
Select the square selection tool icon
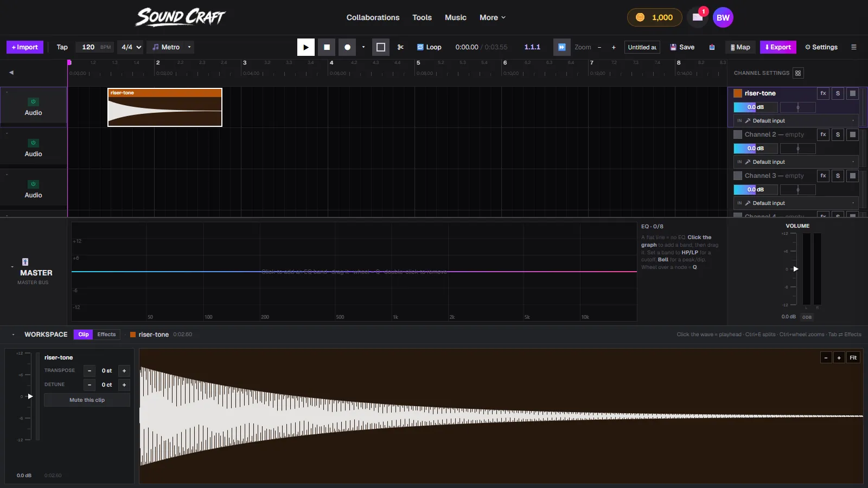point(381,47)
